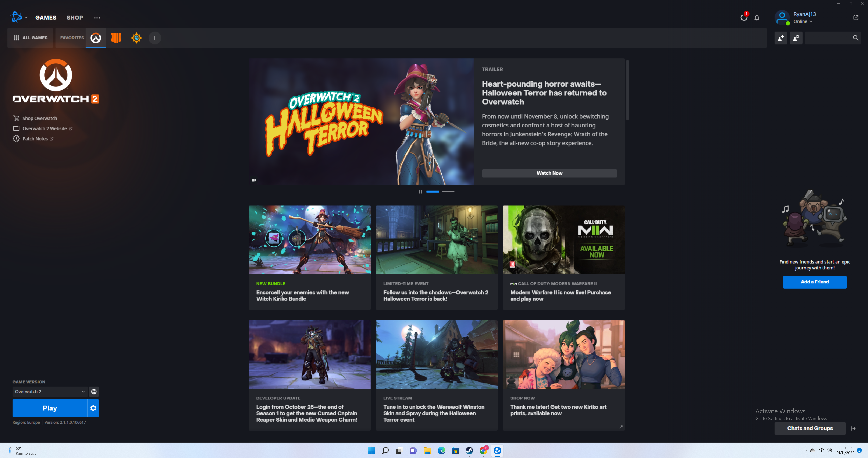Image resolution: width=868 pixels, height=458 pixels.
Task: Click the Add a Friend button
Action: point(814,282)
